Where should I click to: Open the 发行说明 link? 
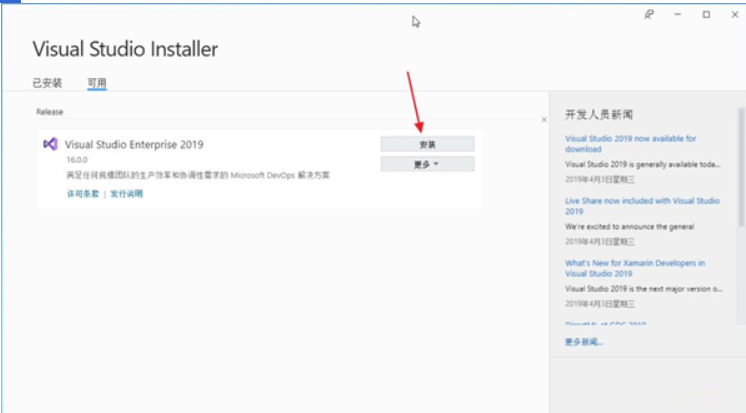tap(126, 194)
